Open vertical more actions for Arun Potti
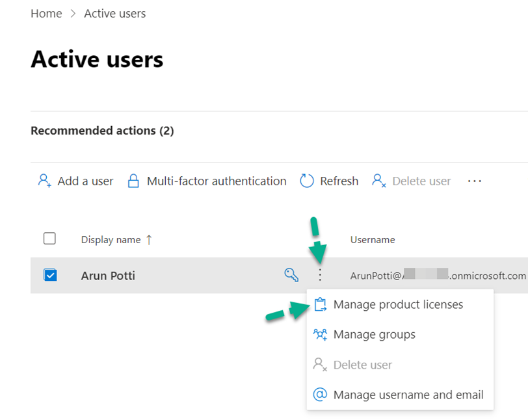The image size is (528, 420). click(319, 275)
